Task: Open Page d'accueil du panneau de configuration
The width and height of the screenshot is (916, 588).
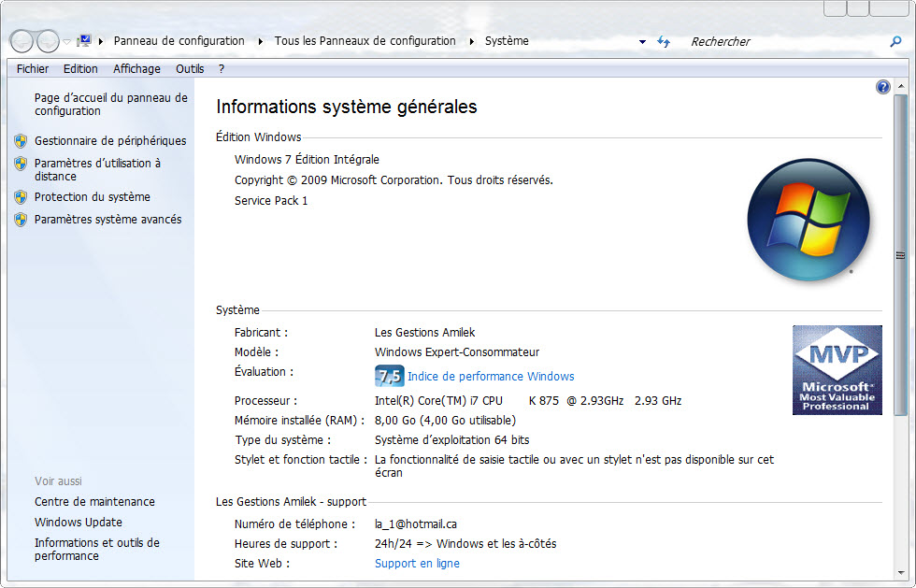Action: [111, 105]
